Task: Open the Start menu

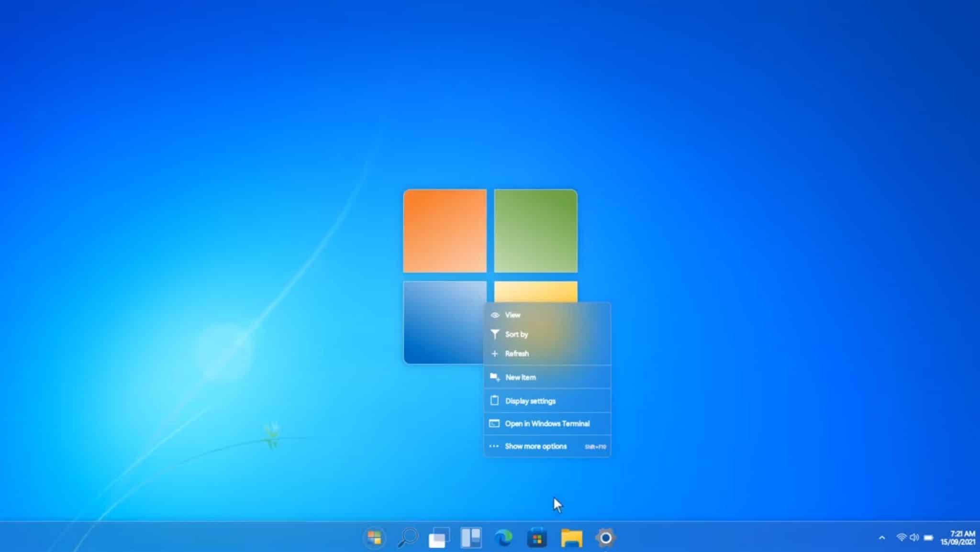Action: [x=376, y=538]
